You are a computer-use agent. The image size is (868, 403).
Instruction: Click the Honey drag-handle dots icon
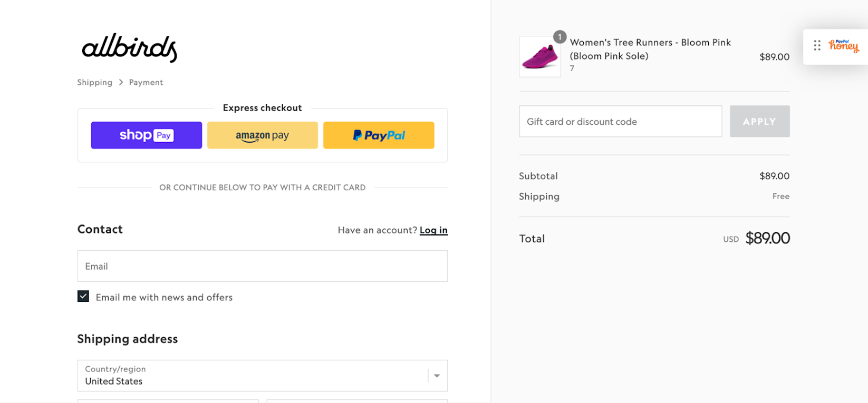point(817,46)
